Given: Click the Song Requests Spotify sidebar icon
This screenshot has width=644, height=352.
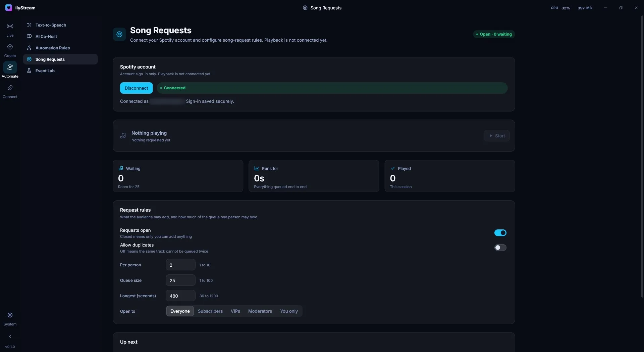Looking at the screenshot, I should pos(29,59).
